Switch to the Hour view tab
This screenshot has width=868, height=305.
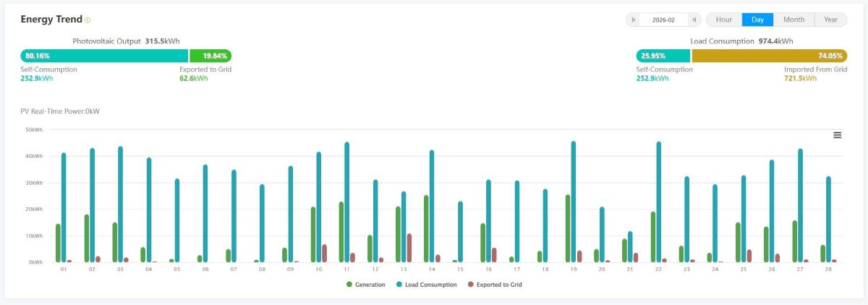[x=723, y=20]
